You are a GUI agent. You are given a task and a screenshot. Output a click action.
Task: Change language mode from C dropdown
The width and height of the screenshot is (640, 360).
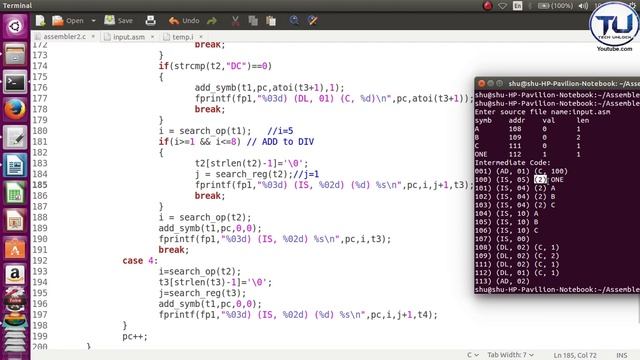pos(473,355)
